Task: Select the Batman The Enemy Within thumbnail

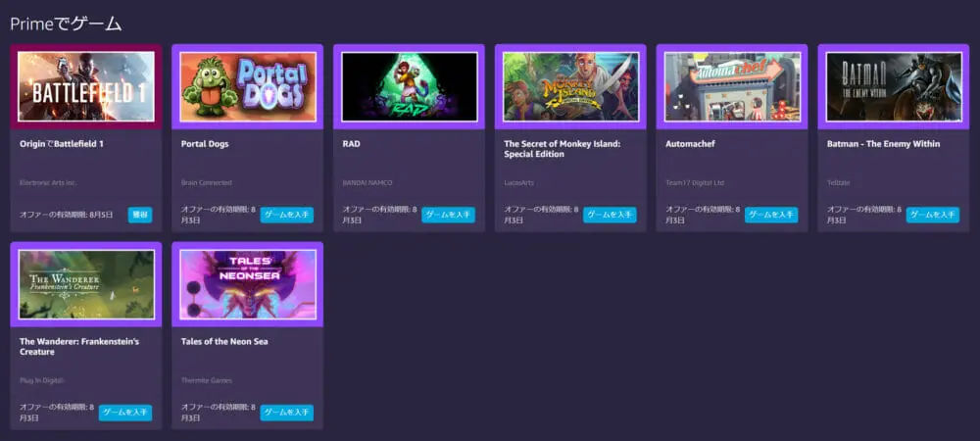Action: coord(893,87)
